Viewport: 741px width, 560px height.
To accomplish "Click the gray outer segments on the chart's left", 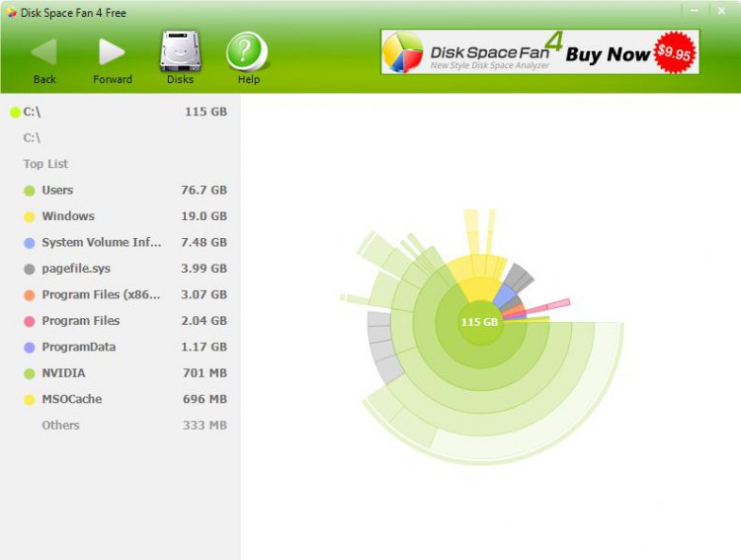I will [x=381, y=348].
